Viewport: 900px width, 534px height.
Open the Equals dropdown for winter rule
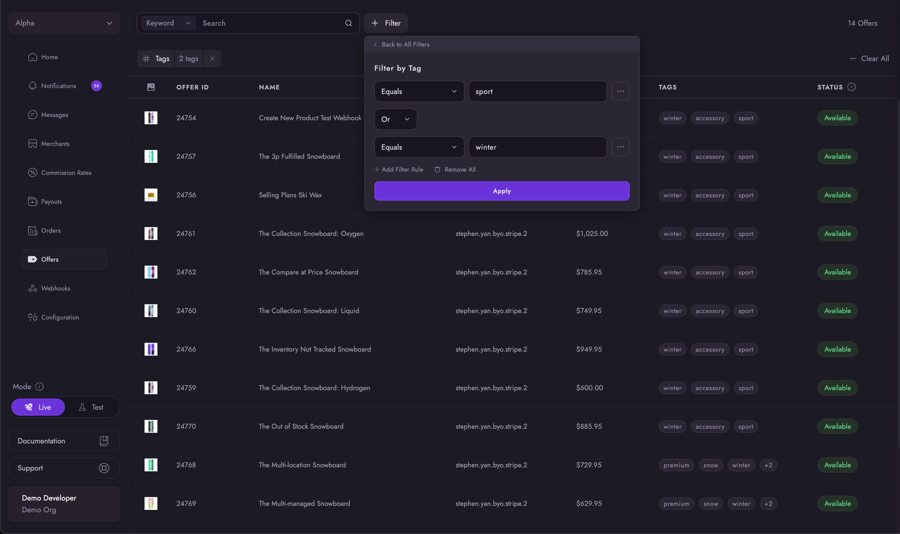pos(419,147)
